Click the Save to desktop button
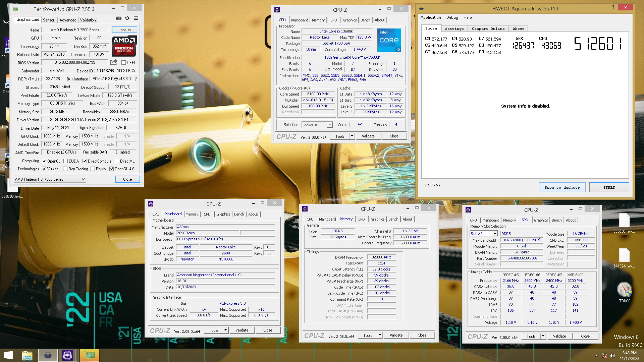This screenshot has height=362, width=644. tap(562, 187)
